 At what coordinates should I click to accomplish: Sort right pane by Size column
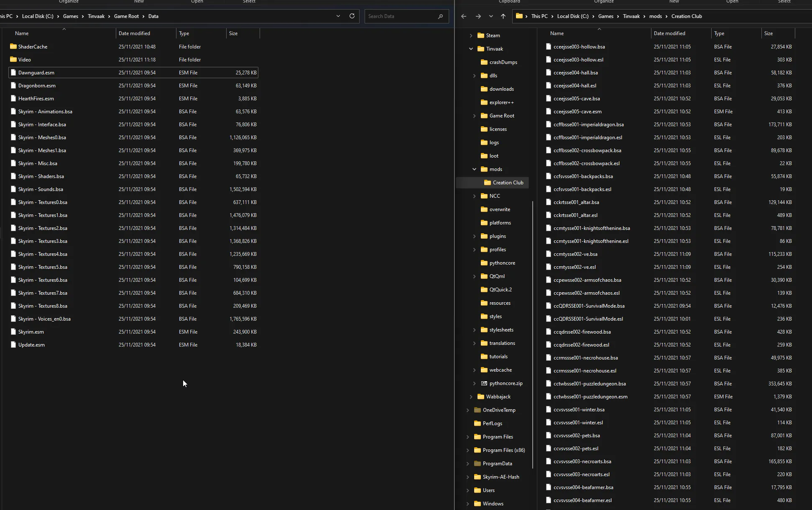pyautogui.click(x=769, y=33)
